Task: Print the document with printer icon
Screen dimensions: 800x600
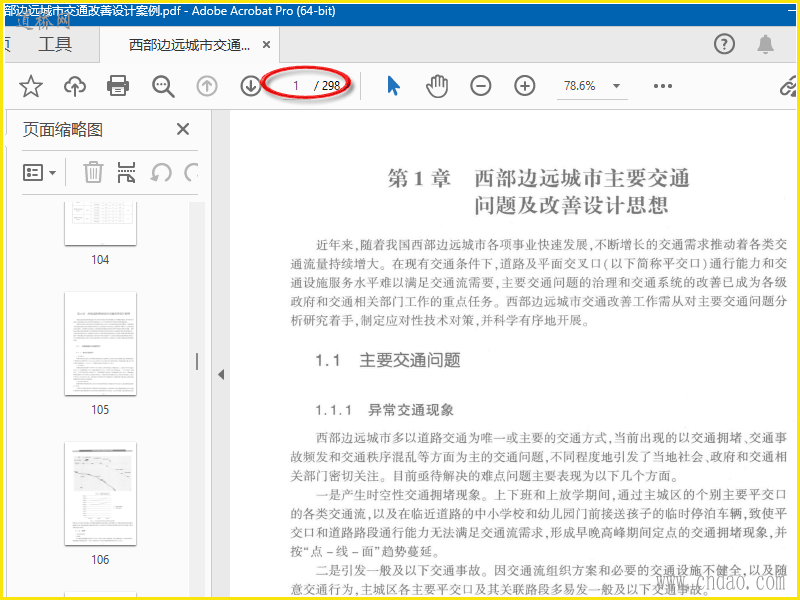Action: 118,86
